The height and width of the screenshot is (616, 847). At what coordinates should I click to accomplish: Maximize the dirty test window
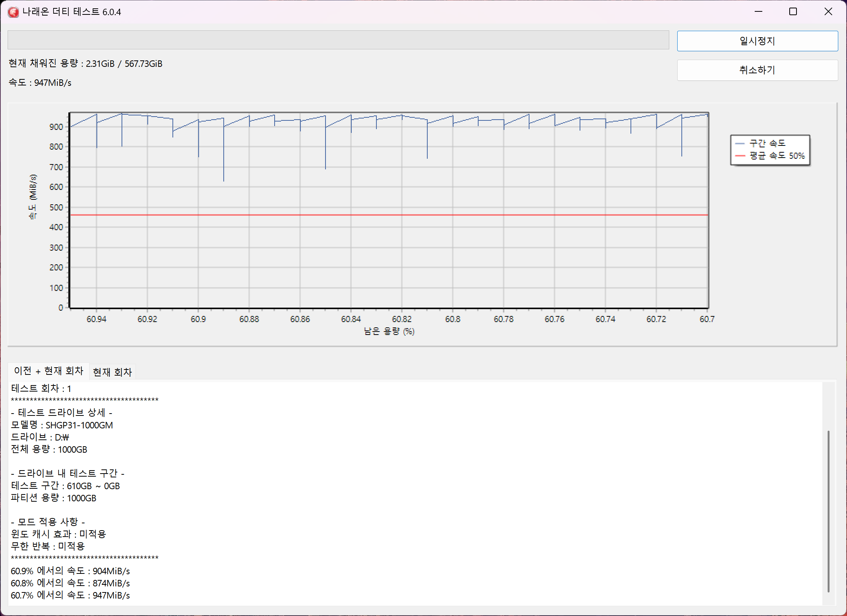pos(793,12)
